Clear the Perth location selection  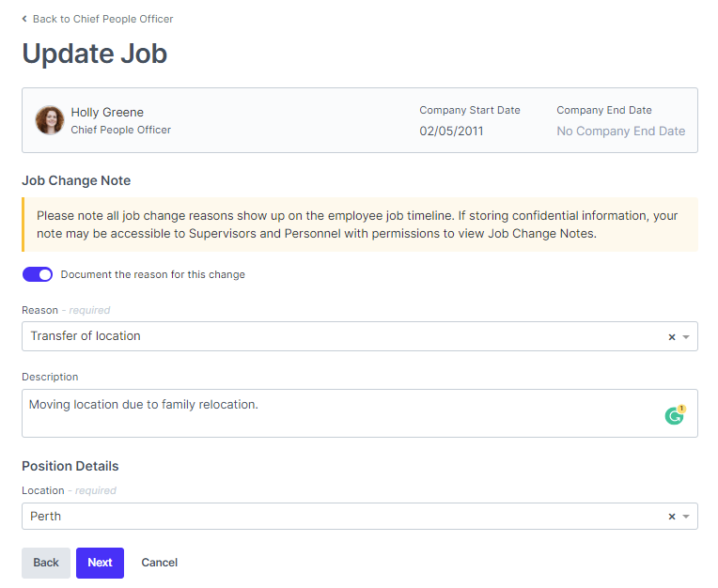[671, 517]
